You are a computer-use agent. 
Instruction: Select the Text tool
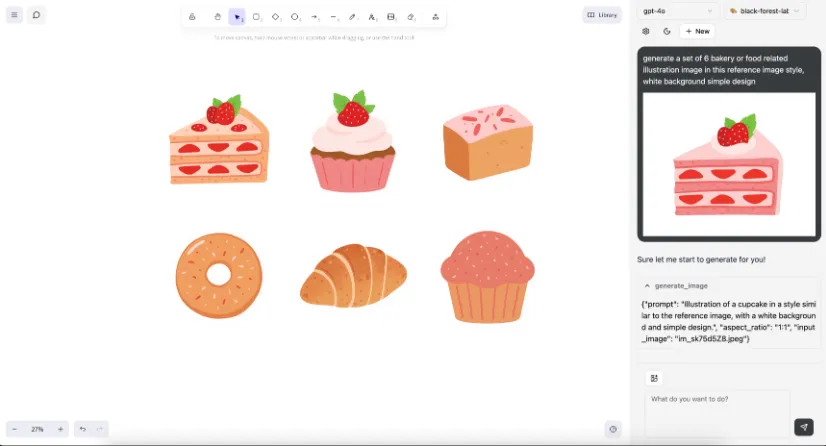pos(372,17)
